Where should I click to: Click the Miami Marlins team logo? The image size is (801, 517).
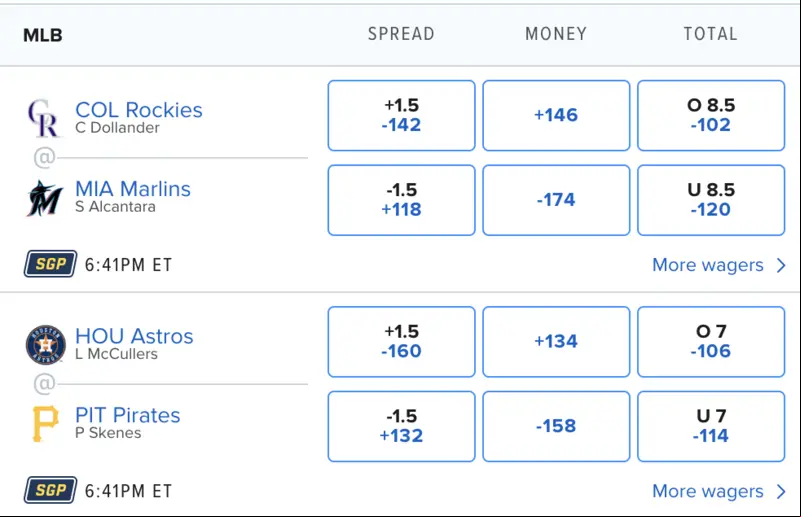(x=45, y=198)
